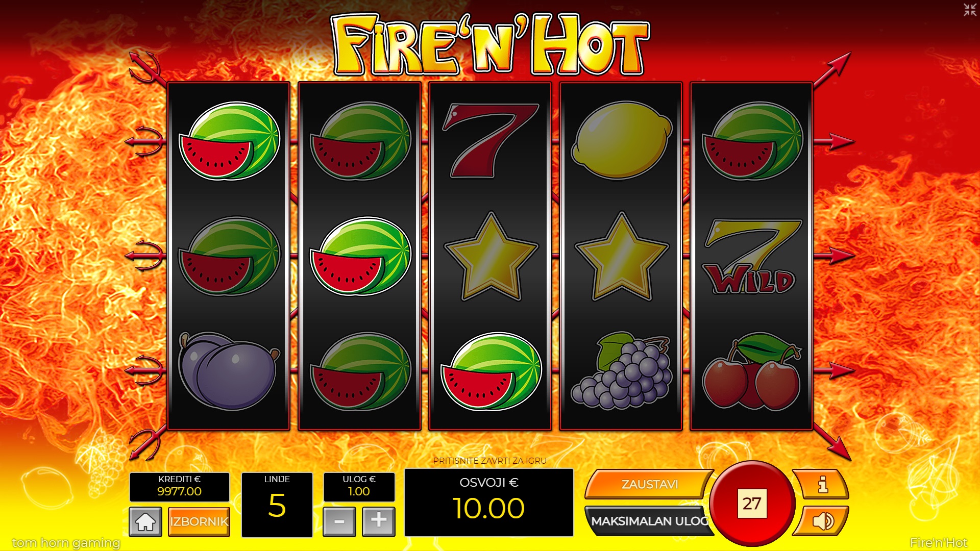Mute sound with the speaker icon
The image size is (980, 551).
tap(821, 521)
